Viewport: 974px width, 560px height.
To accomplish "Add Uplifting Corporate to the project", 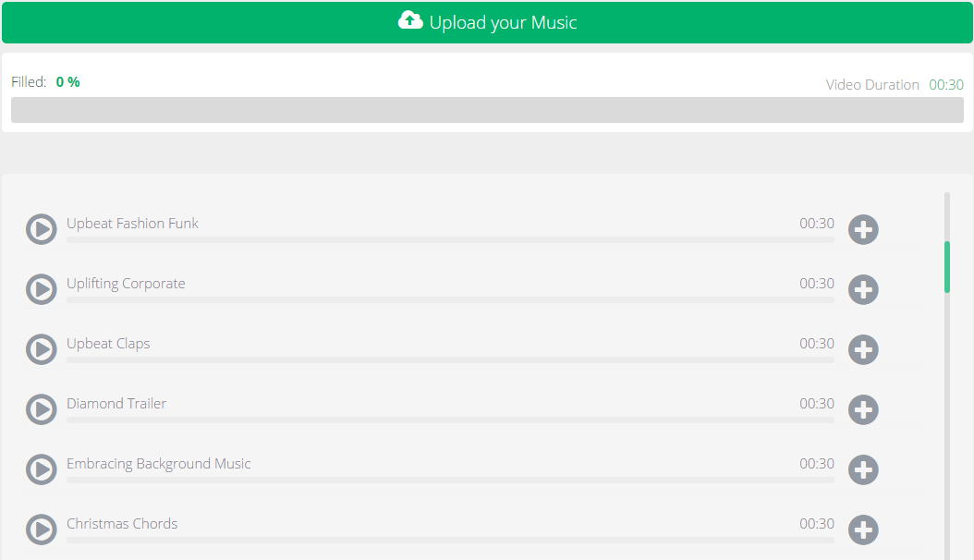I will tap(863, 289).
